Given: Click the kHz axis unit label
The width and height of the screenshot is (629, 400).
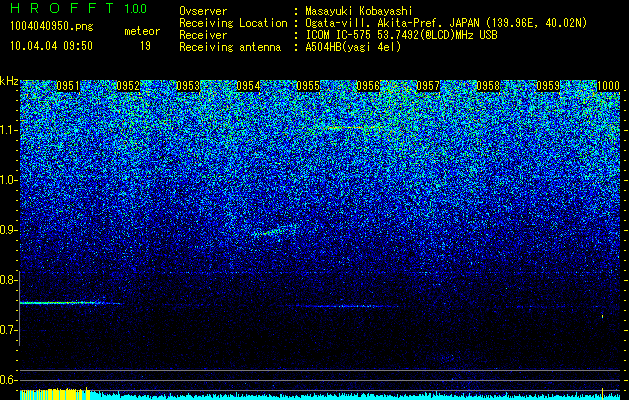Looking at the screenshot, I should (x=9, y=81).
